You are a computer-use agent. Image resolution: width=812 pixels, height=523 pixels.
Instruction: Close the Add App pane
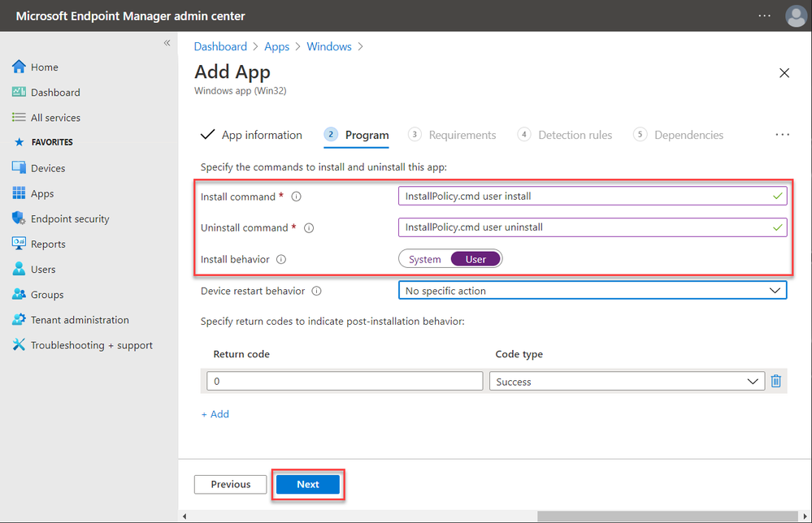coord(784,73)
